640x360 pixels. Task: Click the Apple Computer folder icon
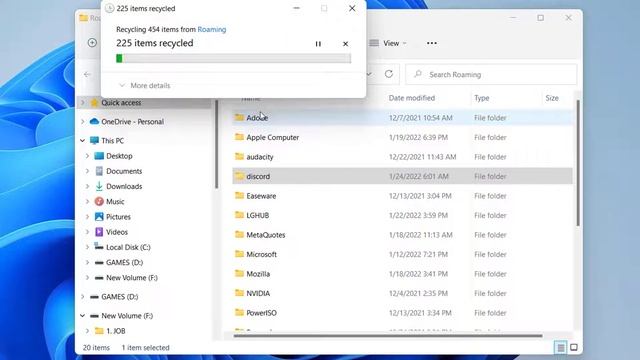click(x=239, y=137)
